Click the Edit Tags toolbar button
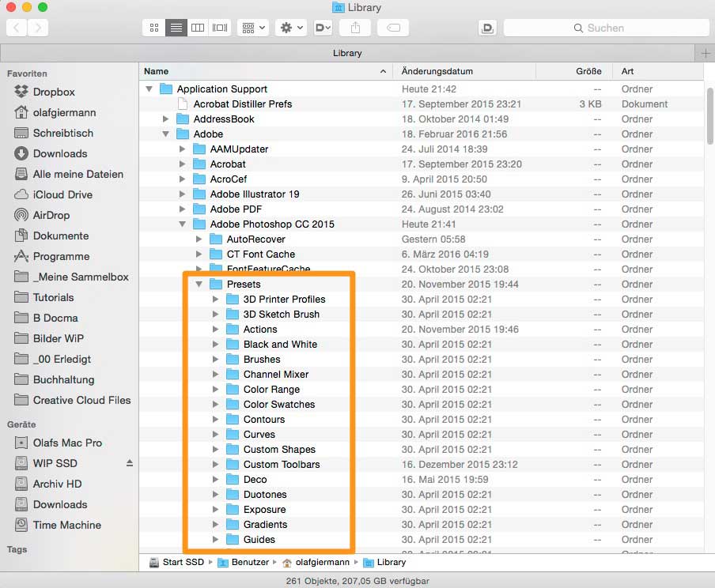 [x=393, y=28]
